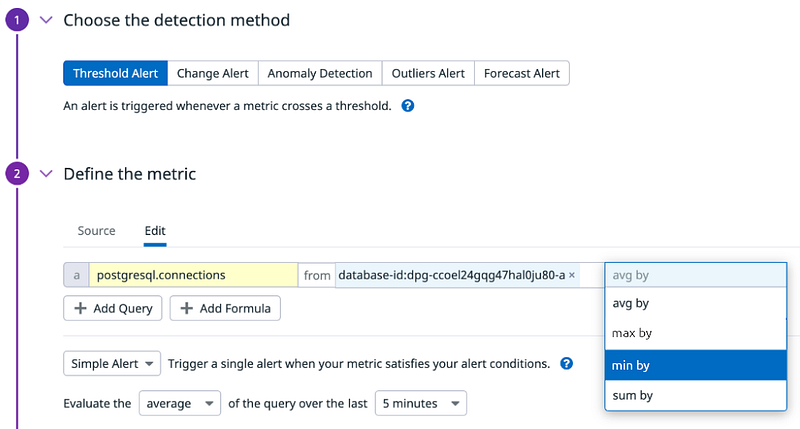Viewport: 800px width, 429px height.
Task: Choose 'min by' from aggregation list
Action: (x=695, y=365)
